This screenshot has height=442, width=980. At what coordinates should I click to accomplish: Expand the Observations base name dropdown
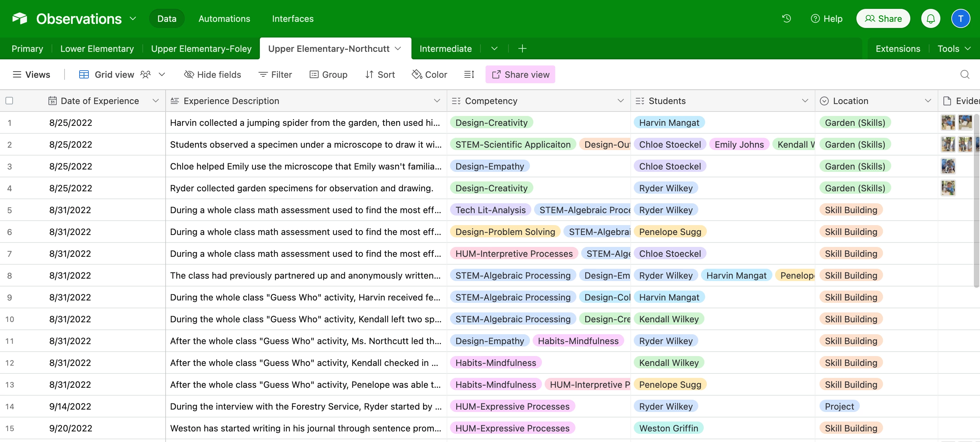click(x=133, y=18)
